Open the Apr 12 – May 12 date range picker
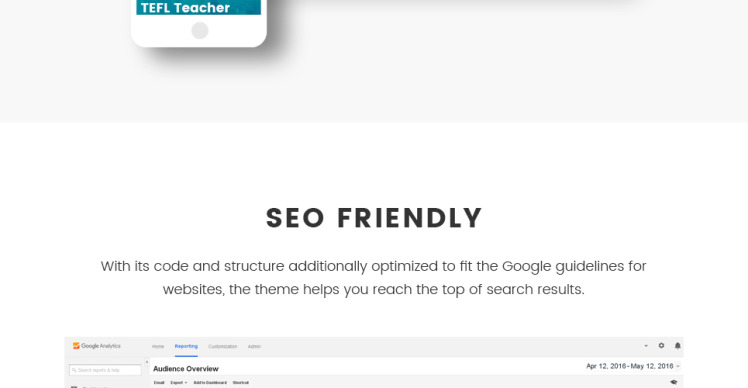The height and width of the screenshot is (388, 748). pos(633,366)
